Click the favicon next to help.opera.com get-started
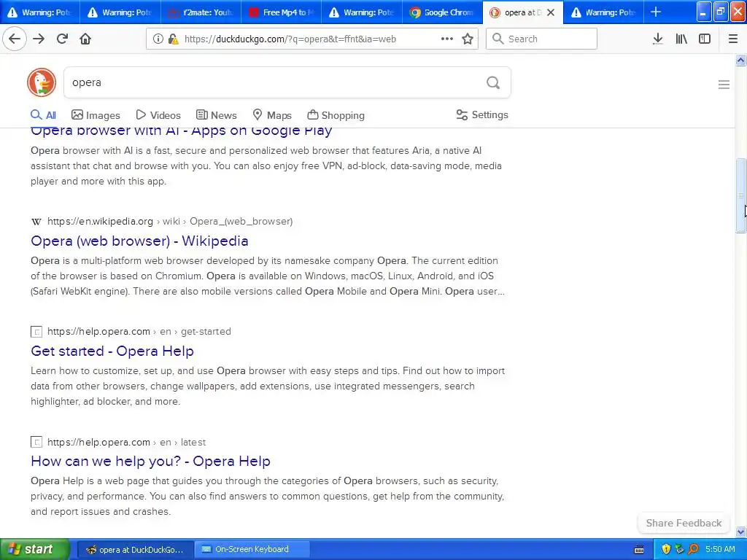 pyautogui.click(x=36, y=332)
